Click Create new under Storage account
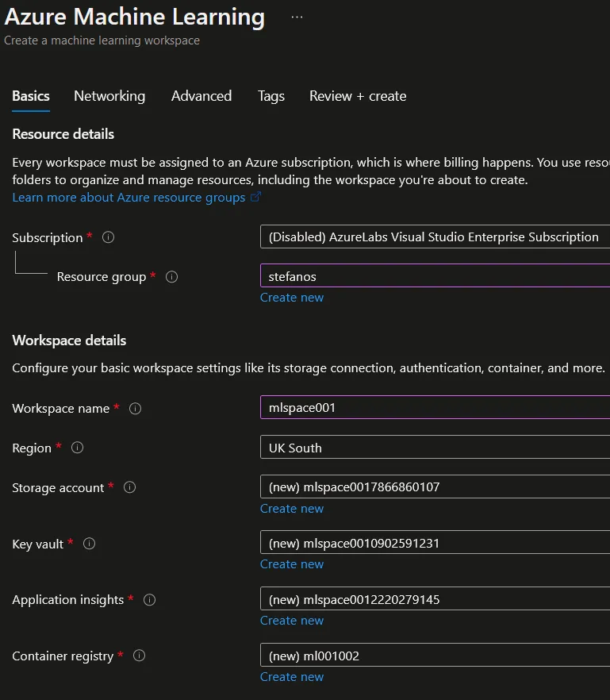 click(x=292, y=509)
